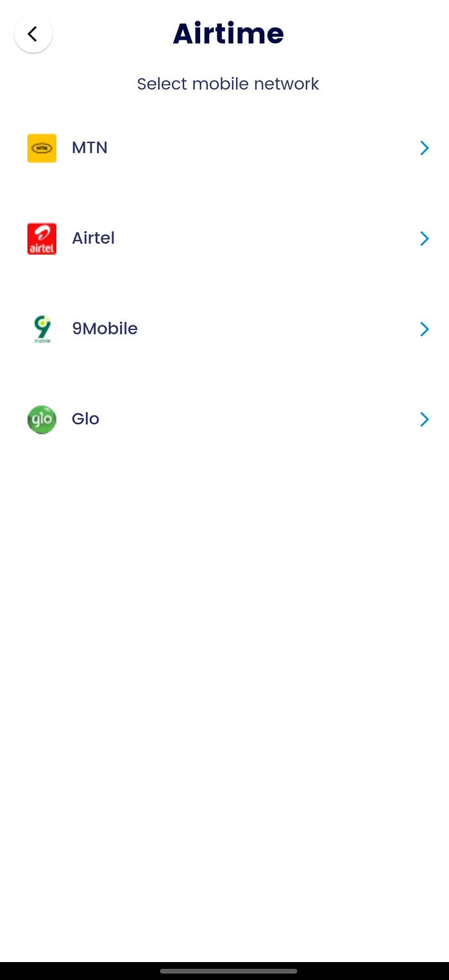This screenshot has height=980, width=449.
Task: Tap the Airtime page title
Action: [228, 33]
